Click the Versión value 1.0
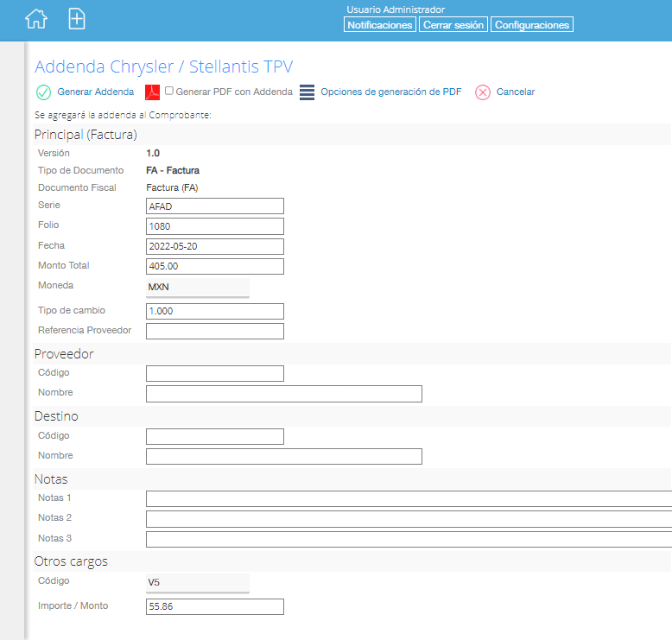The image size is (672, 640). pos(153,153)
